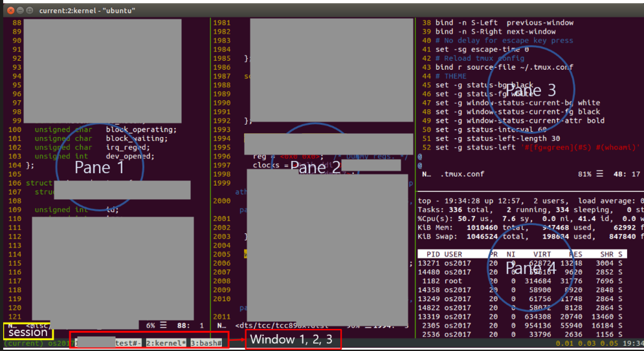Click the window title 'current:2:kernel - "ubuntu"'
Image resolution: width=644 pixels, height=351 pixels.
(87, 10)
